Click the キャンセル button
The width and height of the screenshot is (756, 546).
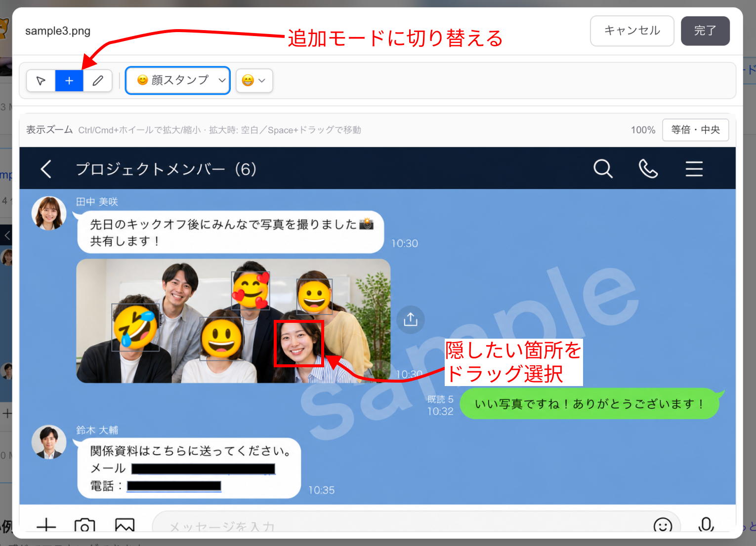[632, 31]
